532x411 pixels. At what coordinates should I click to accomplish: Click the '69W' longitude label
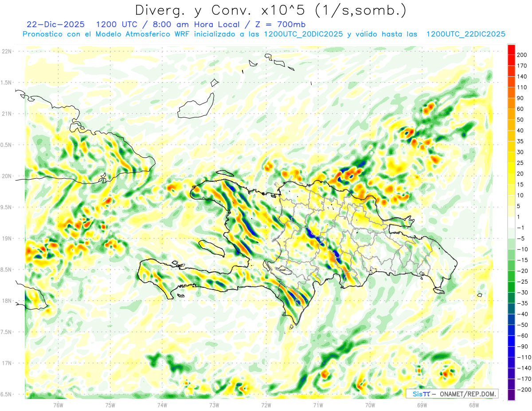422,405
